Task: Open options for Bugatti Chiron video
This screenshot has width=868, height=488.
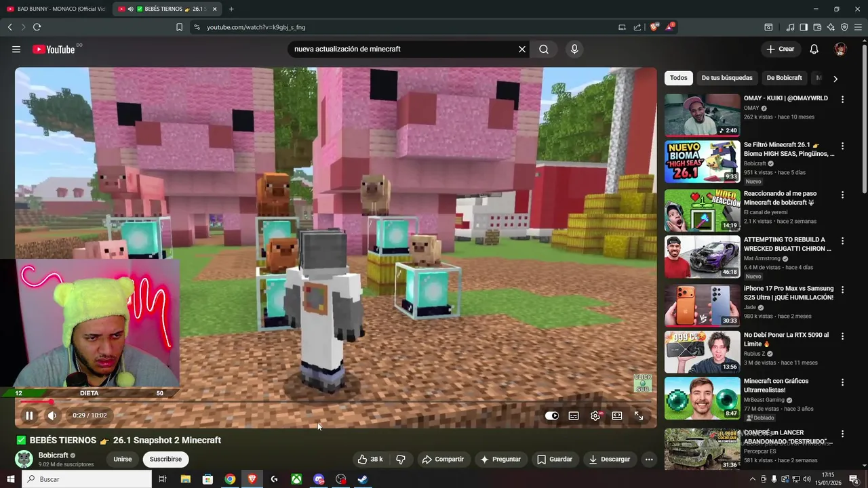Action: (x=842, y=241)
